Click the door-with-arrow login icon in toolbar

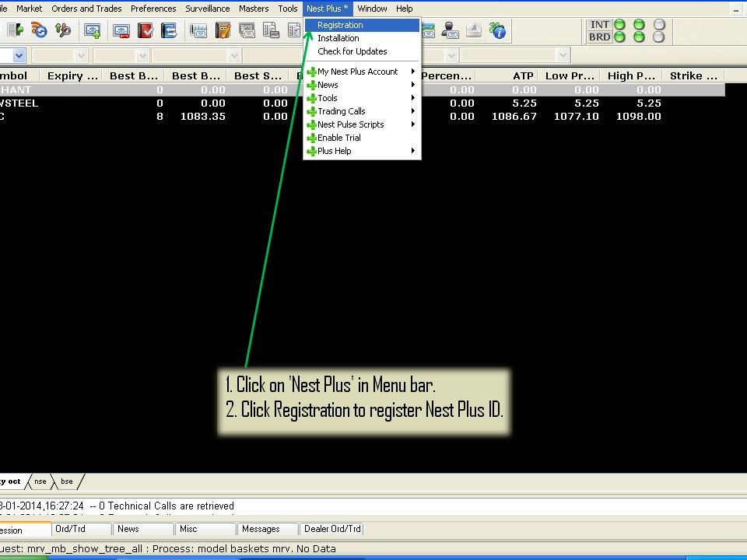(x=16, y=30)
